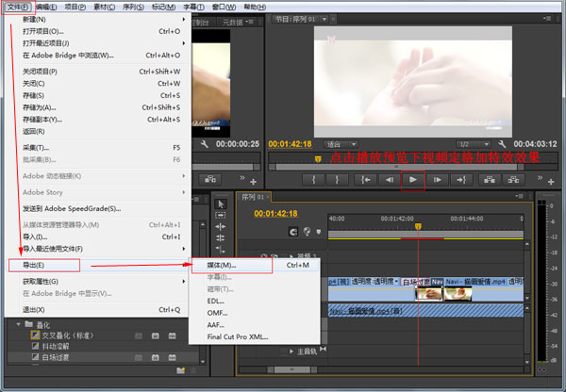Toggle Snap magnet icon in timeline
This screenshot has width=566, height=392.
click(293, 232)
